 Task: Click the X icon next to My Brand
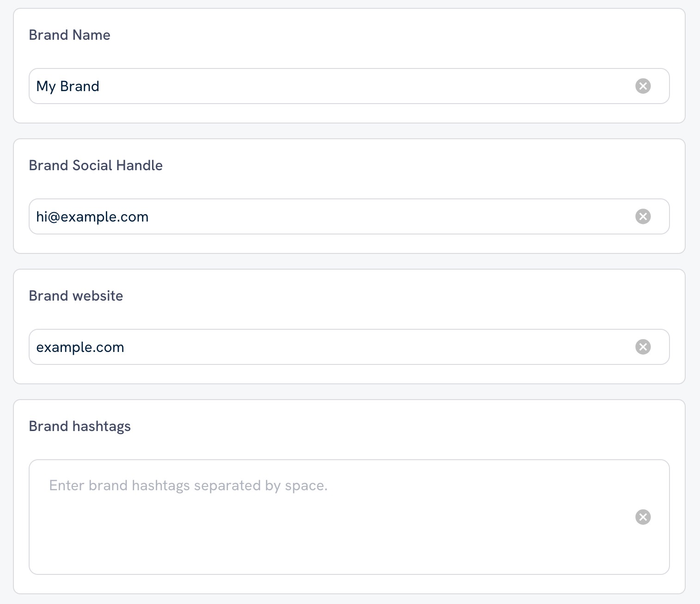tap(643, 86)
